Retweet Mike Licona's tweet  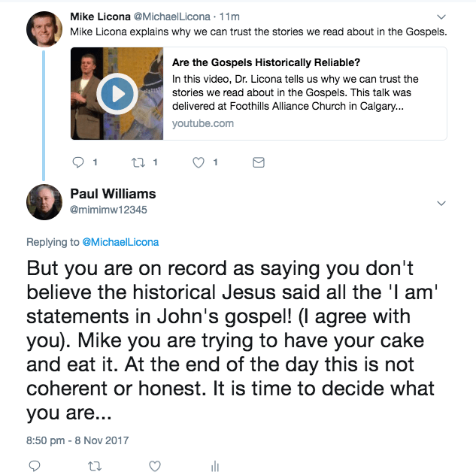[x=138, y=162]
